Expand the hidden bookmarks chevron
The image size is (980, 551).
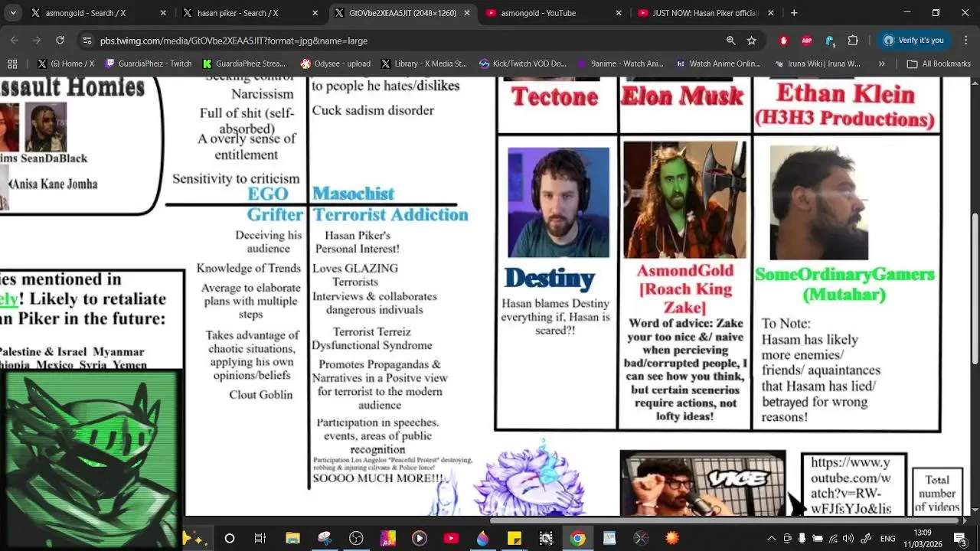click(882, 64)
